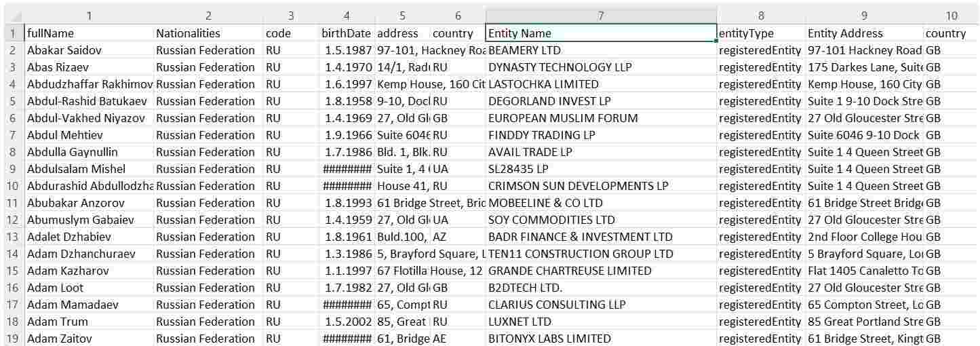Click the entityType header cell

tap(761, 33)
